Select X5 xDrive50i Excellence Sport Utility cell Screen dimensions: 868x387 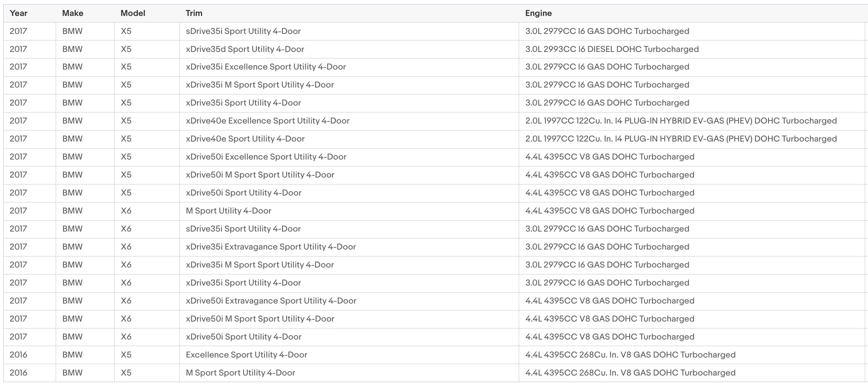[x=349, y=157]
